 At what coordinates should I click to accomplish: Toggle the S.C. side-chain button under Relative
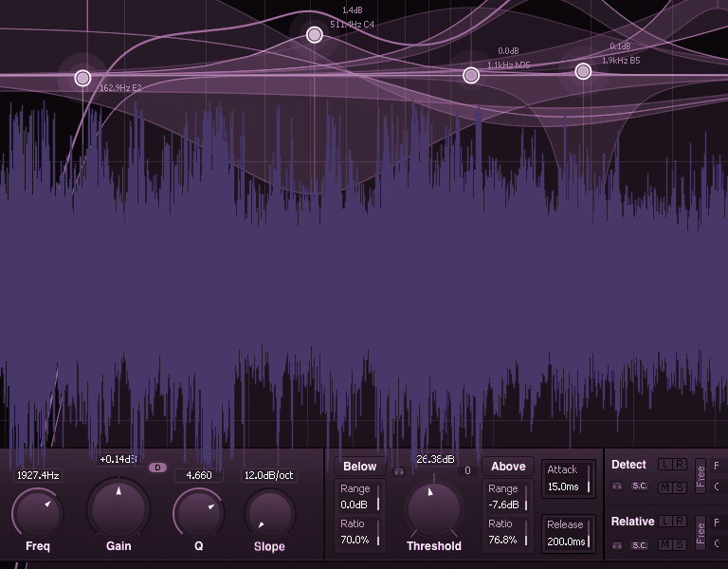(x=639, y=545)
